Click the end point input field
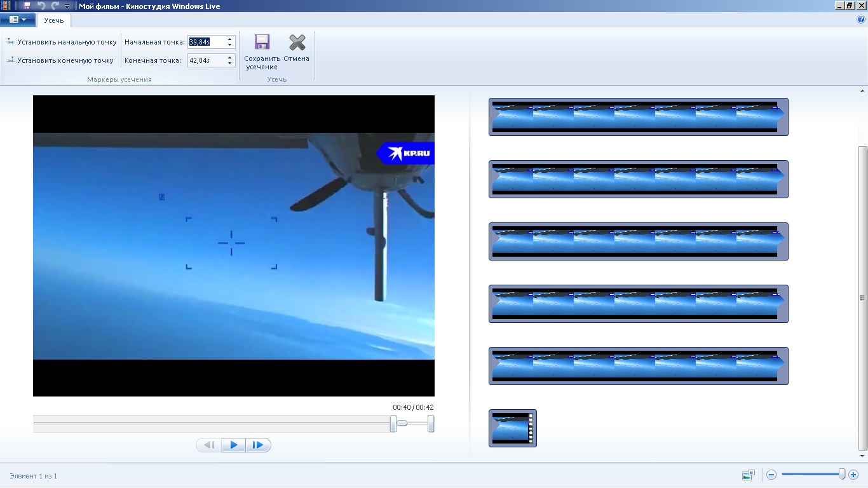The image size is (868, 488). (x=206, y=60)
